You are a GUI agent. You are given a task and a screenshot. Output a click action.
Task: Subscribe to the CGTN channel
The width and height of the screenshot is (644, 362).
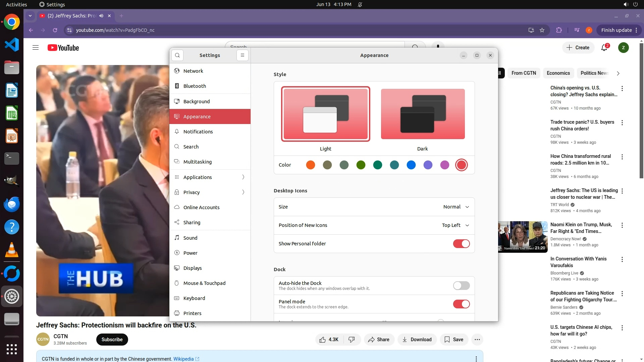click(x=112, y=340)
